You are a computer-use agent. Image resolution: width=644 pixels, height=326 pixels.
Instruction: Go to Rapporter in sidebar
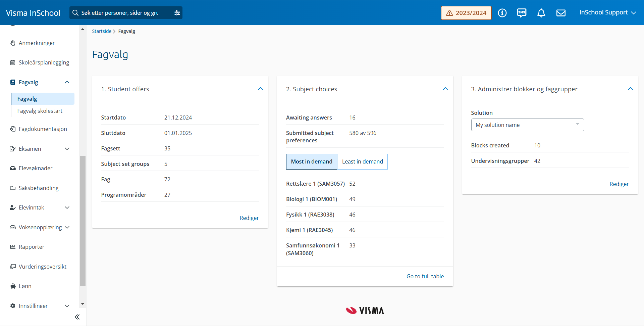32,247
